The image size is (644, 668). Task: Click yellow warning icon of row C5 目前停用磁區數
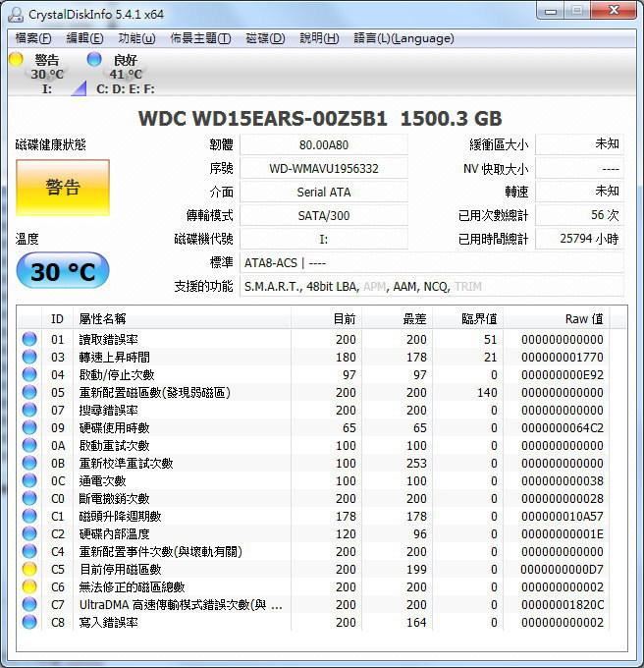click(x=29, y=569)
